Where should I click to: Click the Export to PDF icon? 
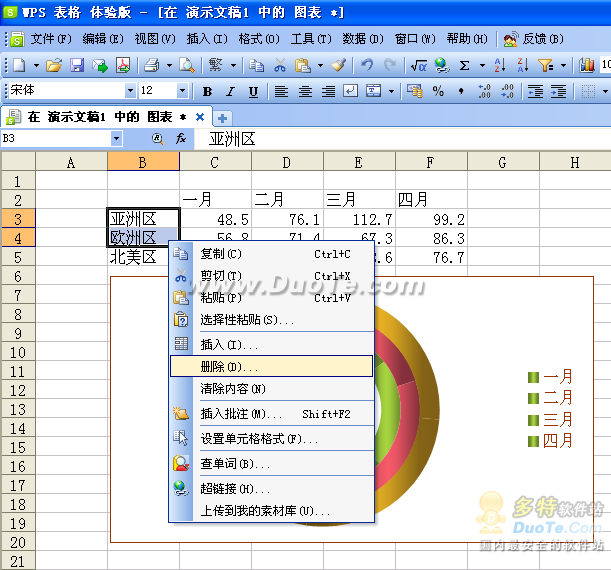click(x=122, y=65)
